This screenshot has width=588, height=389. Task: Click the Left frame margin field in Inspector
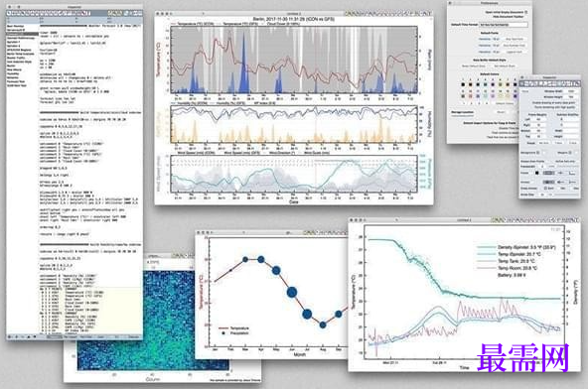pyautogui.click(x=538, y=119)
